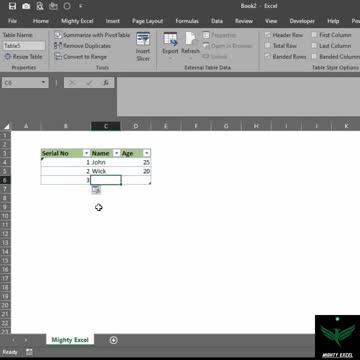Select the cell with serial number 3
The height and width of the screenshot is (360, 360).
tap(66, 180)
